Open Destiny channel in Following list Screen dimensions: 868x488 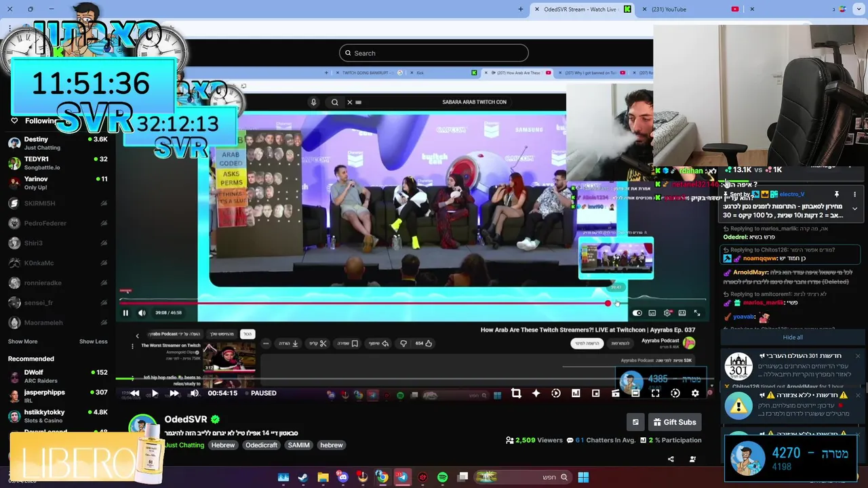point(58,143)
